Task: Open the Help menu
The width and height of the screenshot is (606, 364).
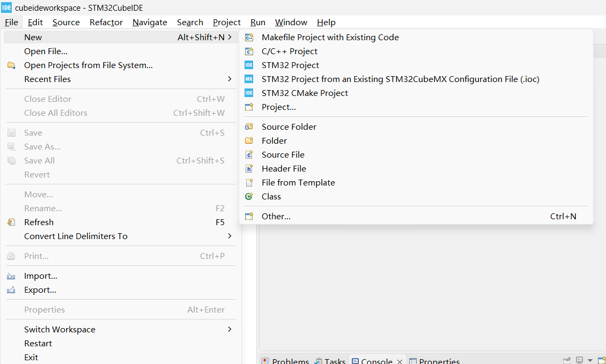Action: (x=326, y=23)
